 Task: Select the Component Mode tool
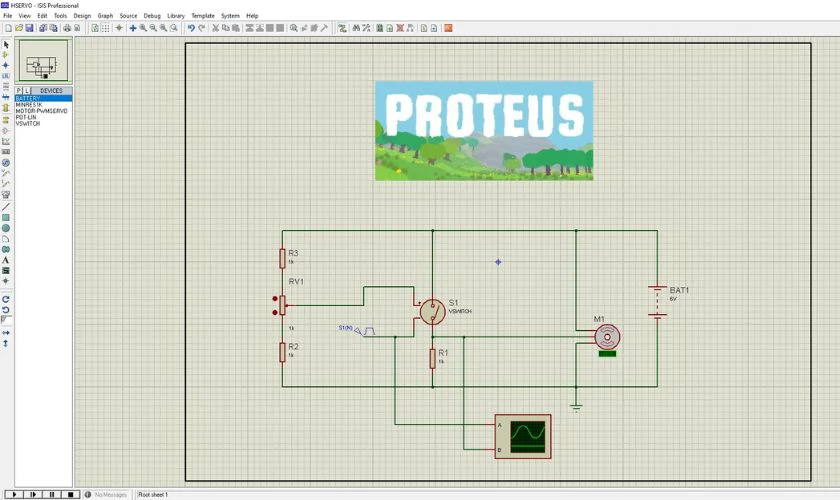point(6,55)
